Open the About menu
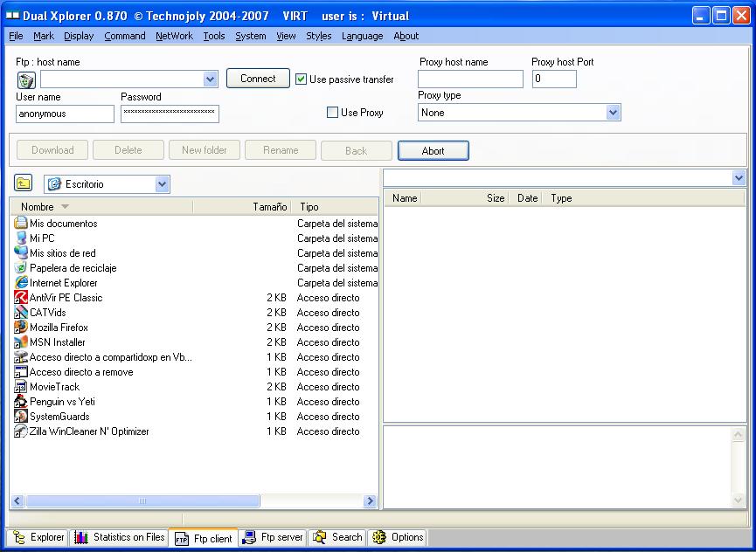The width and height of the screenshot is (756, 552). pyautogui.click(x=406, y=36)
